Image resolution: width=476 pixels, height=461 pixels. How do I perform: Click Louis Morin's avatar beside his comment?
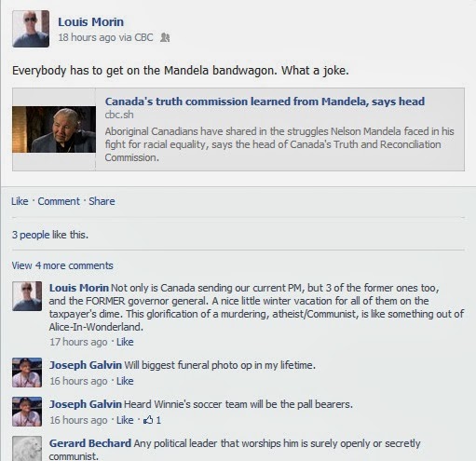(27, 296)
